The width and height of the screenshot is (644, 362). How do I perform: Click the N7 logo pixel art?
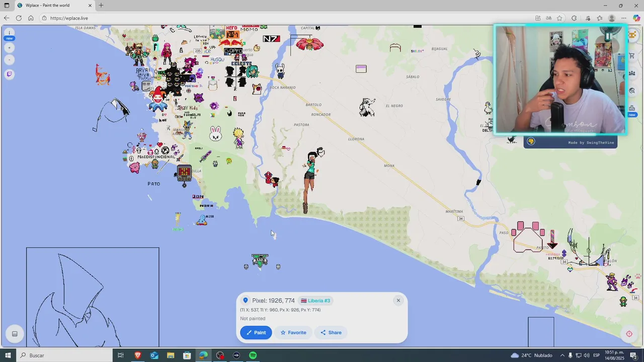point(271,39)
